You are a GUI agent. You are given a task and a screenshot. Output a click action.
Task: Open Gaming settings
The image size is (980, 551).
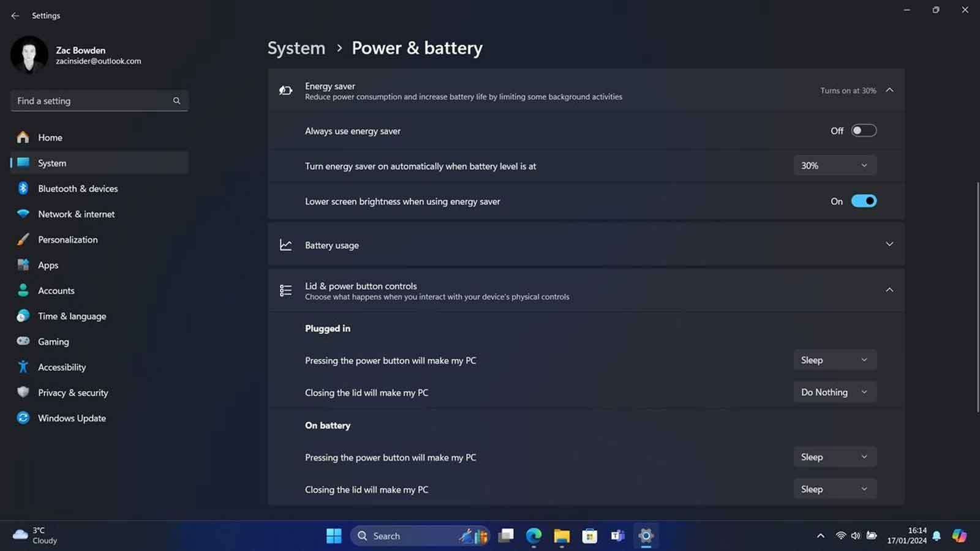click(53, 341)
